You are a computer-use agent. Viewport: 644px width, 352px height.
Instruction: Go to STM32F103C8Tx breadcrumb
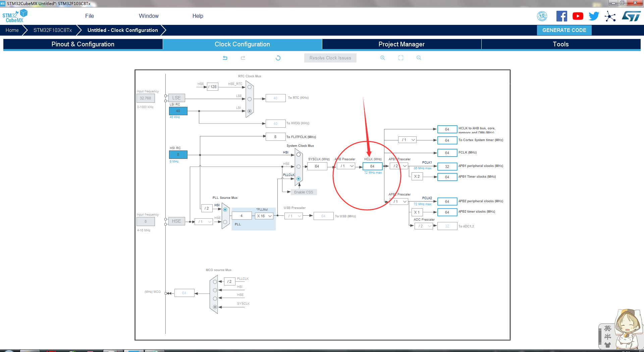[x=53, y=30]
